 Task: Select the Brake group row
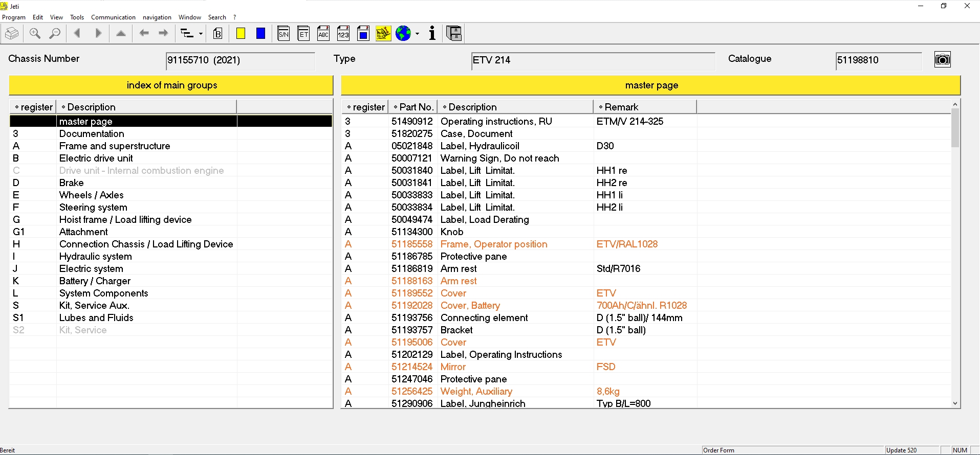pos(171,183)
